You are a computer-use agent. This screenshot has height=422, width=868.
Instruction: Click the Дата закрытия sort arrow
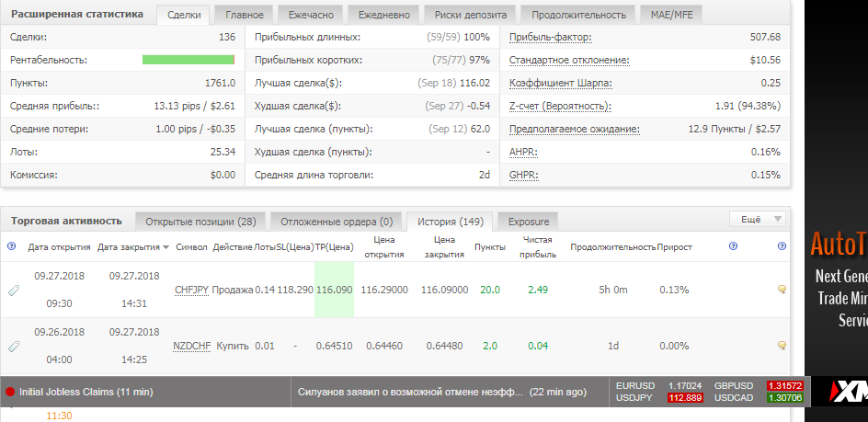point(166,247)
